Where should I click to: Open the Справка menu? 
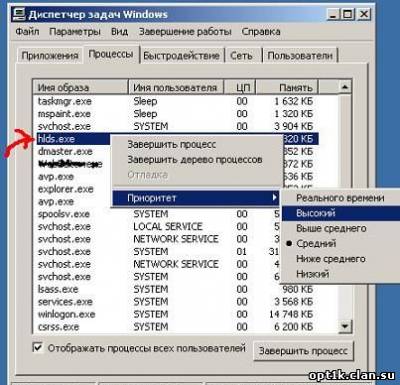click(261, 32)
